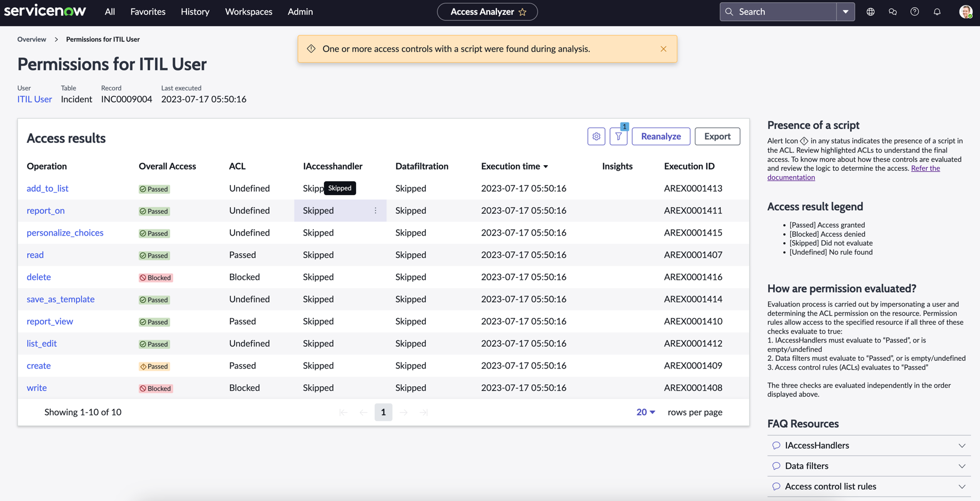This screenshot has height=501, width=980.
Task: Open the Favorites menu
Action: click(x=148, y=12)
